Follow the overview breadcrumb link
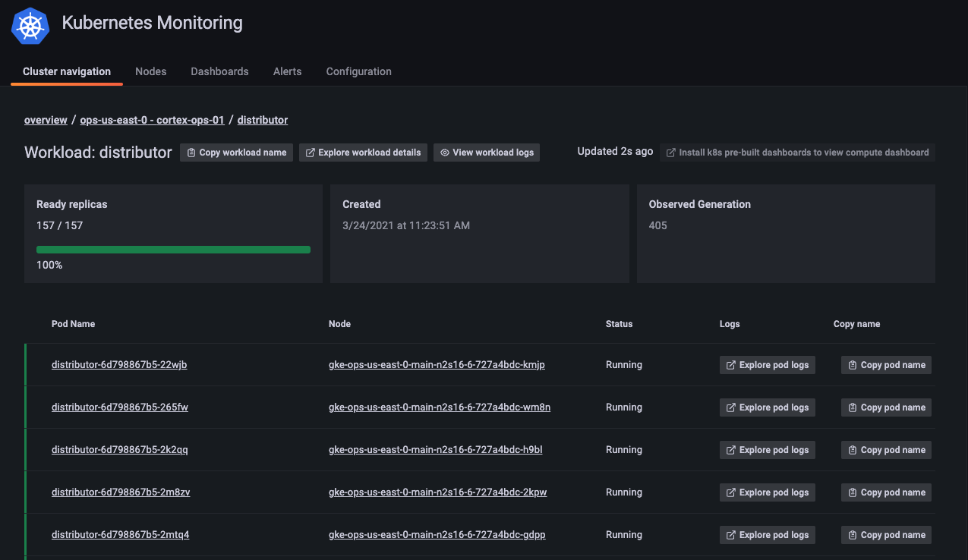The image size is (968, 560). pyautogui.click(x=46, y=120)
